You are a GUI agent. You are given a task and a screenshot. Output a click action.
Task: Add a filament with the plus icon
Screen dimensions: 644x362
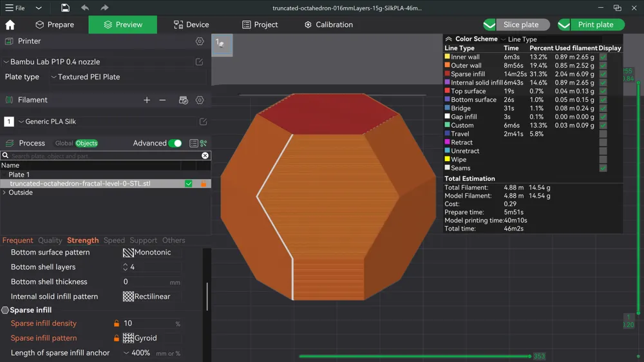(147, 100)
